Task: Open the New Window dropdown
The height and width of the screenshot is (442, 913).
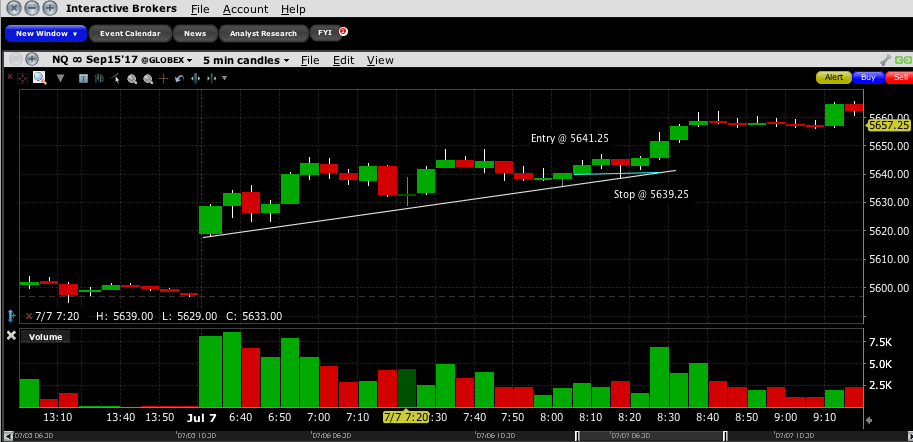Action: (46, 33)
